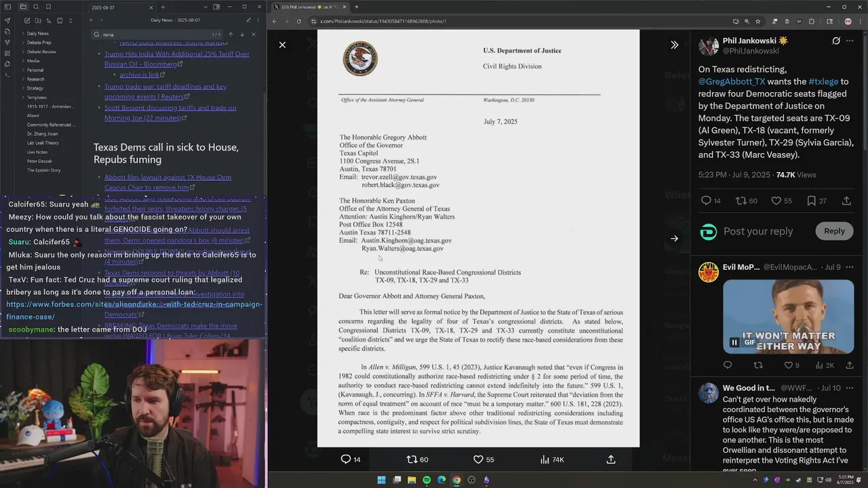The height and width of the screenshot is (488, 868).
Task: Open a new Chrome tab
Action: (x=357, y=7)
